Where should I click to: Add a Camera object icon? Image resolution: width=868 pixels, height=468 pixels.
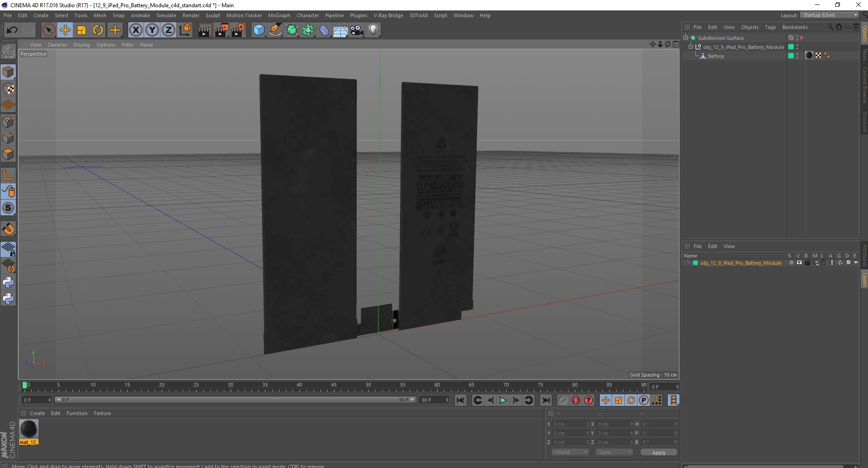[x=357, y=30]
